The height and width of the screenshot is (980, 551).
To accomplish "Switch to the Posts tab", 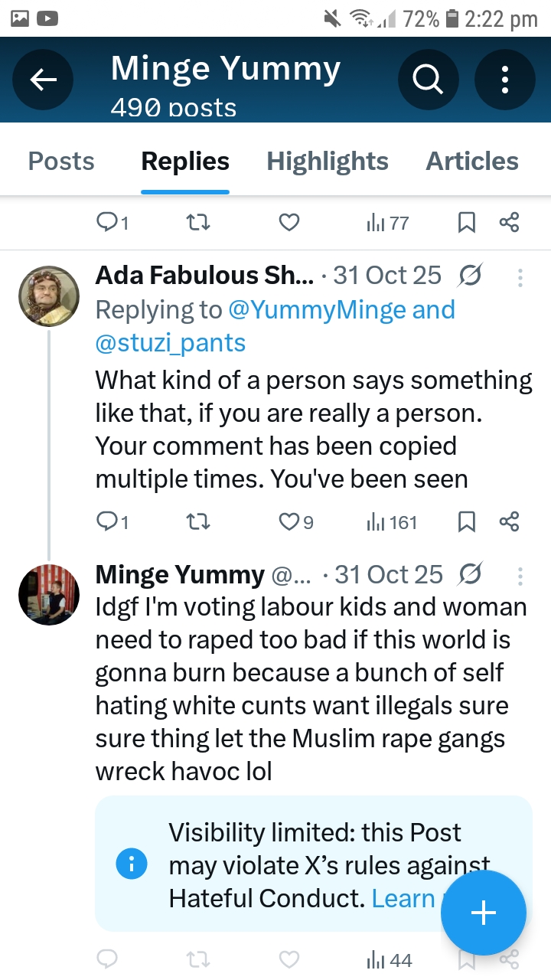I will (x=61, y=162).
